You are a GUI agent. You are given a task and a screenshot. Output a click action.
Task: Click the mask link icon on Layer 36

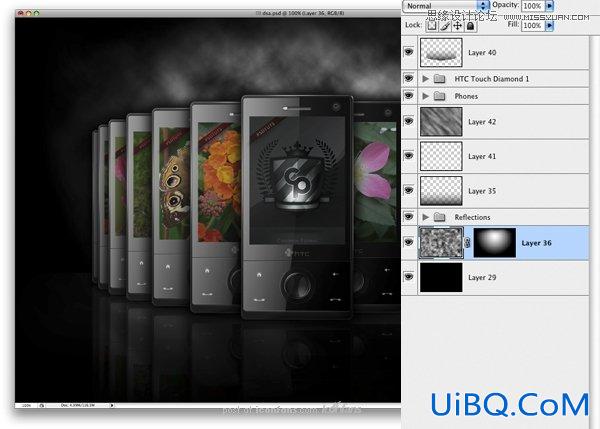[x=467, y=243]
